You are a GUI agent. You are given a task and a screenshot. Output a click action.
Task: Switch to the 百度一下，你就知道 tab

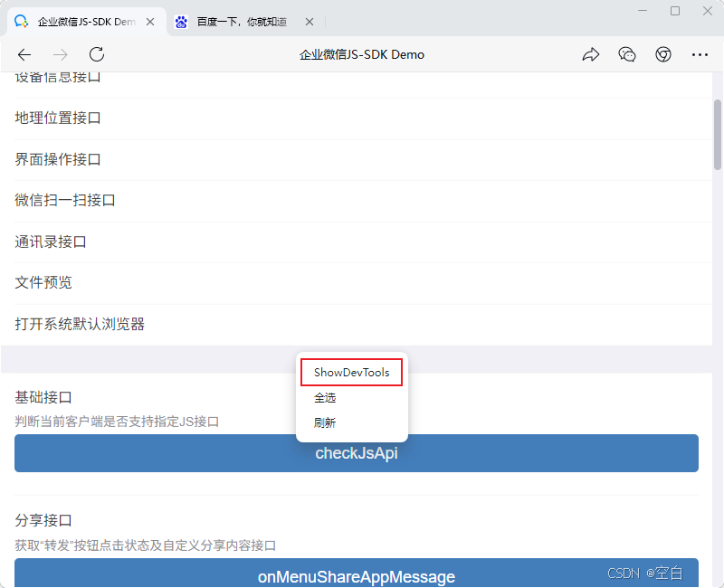click(x=242, y=22)
